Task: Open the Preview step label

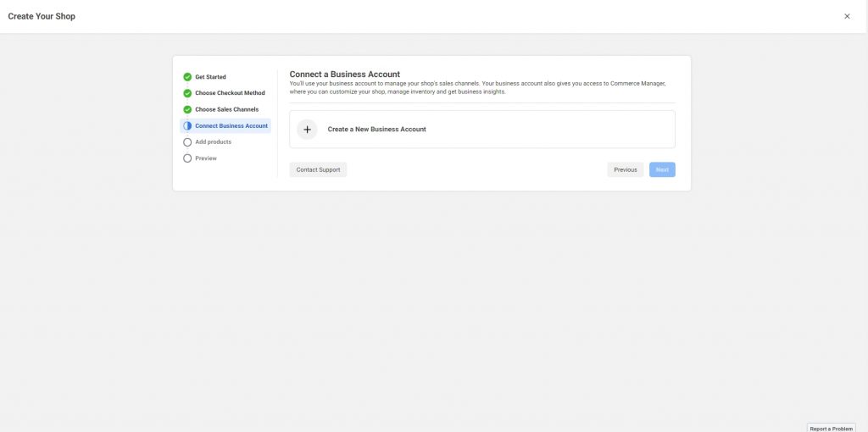Action: point(206,158)
